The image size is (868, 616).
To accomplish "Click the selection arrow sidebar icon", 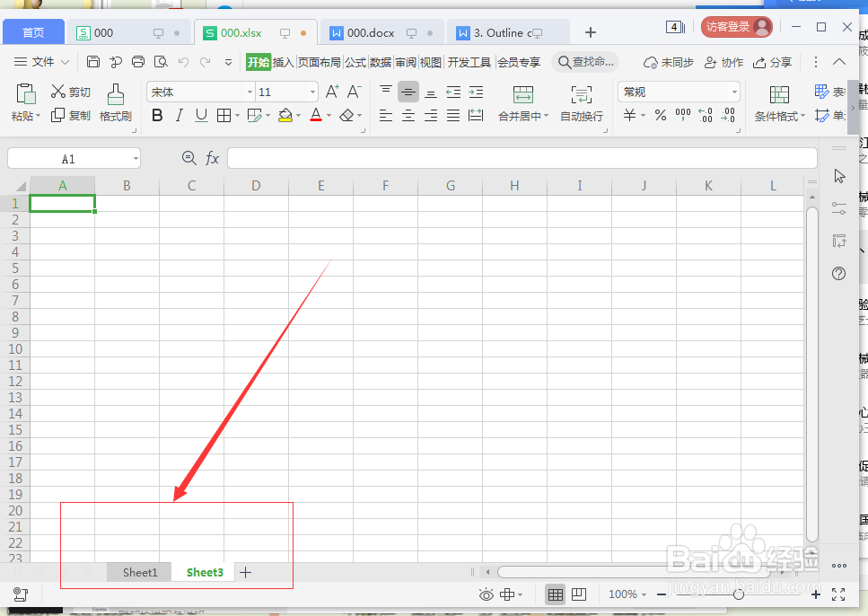I will point(839,176).
